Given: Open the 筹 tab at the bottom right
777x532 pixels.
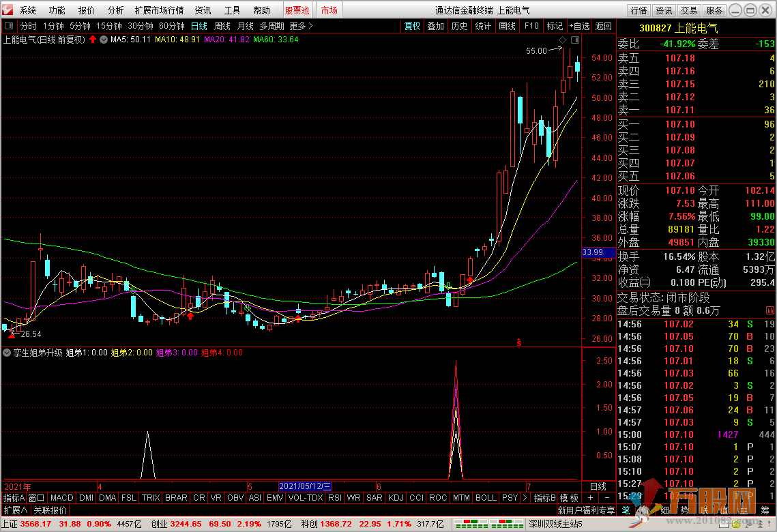Looking at the screenshot, I should (x=765, y=510).
